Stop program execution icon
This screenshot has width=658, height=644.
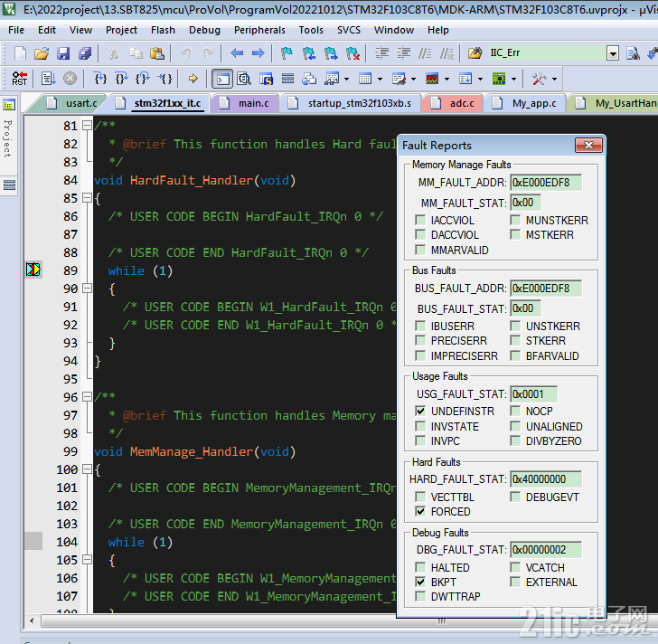pyautogui.click(x=70, y=79)
